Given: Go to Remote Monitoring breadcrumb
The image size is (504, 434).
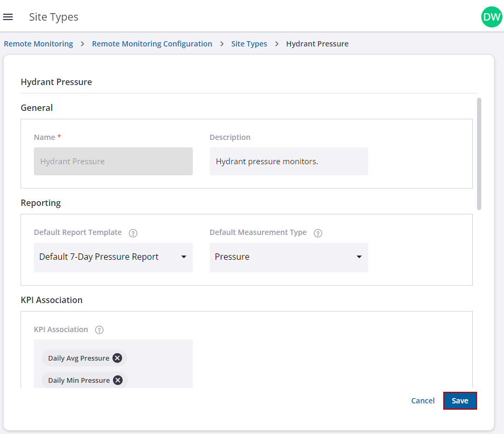Looking at the screenshot, I should click(39, 44).
